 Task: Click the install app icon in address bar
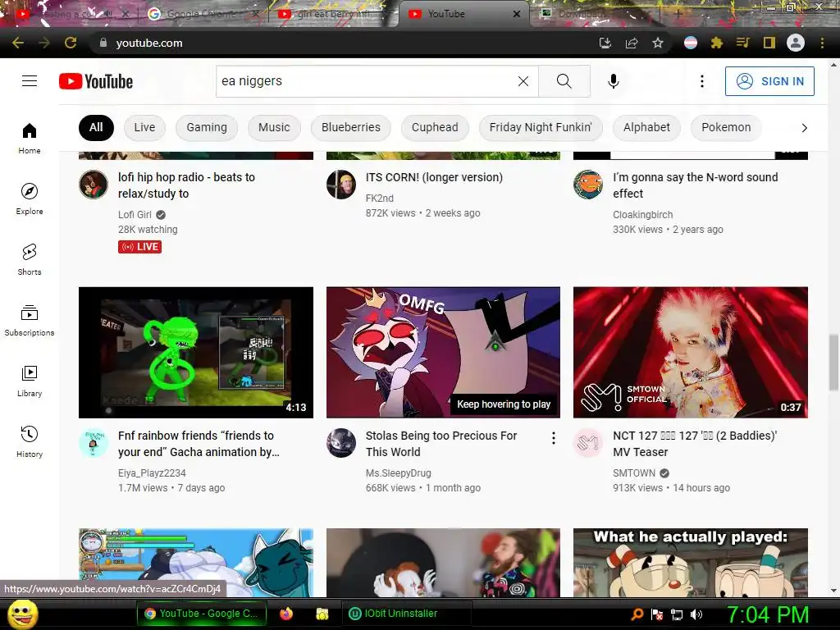pos(605,43)
